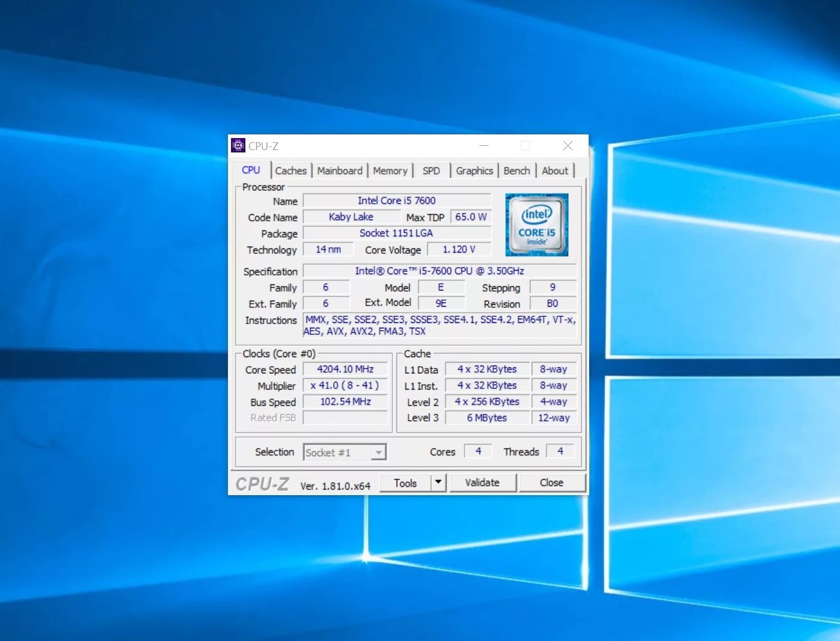This screenshot has width=840, height=641.
Task: Click the version text Ver. 1.81.0.x64
Action: click(x=335, y=486)
